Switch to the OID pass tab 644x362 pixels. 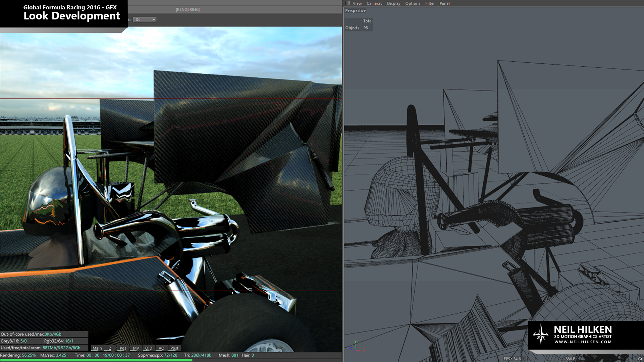pos(149,348)
